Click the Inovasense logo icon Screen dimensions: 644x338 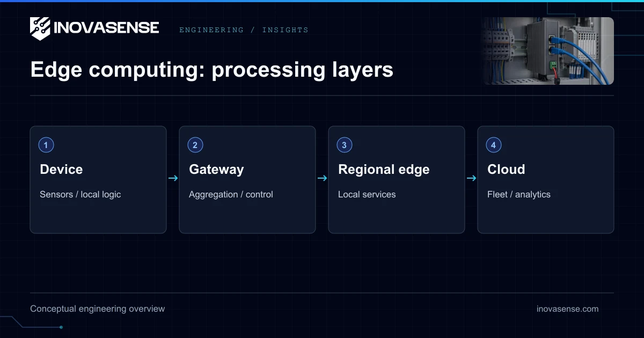tap(40, 28)
